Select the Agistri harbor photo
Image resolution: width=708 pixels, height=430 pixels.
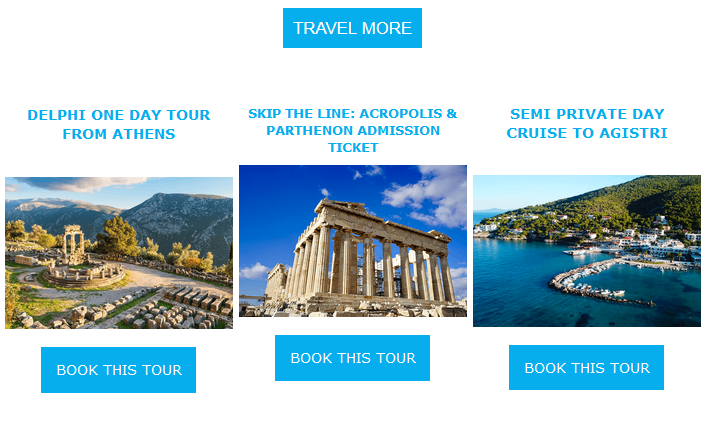point(586,251)
